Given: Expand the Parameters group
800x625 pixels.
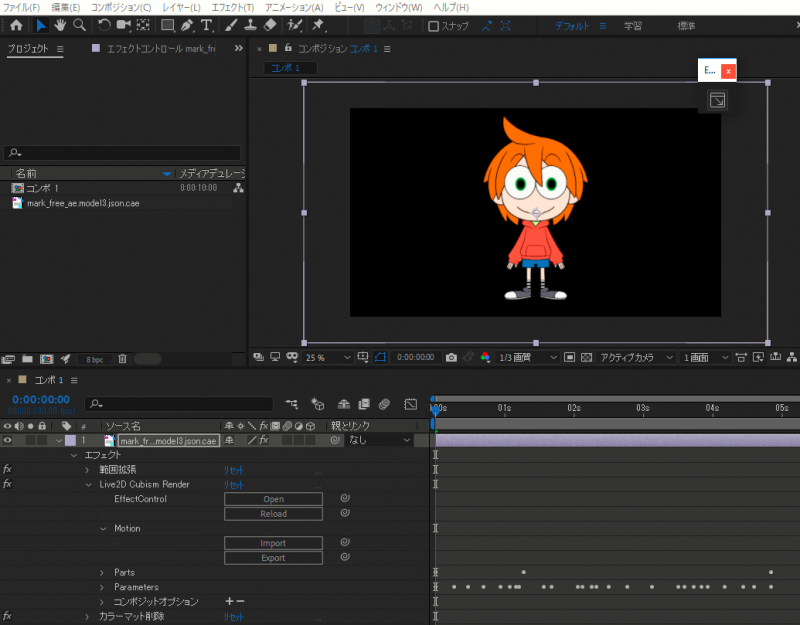Looking at the screenshot, I should (x=102, y=587).
